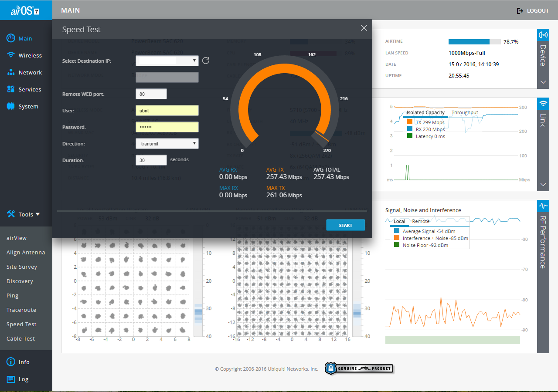
Task: Refresh the destination IP list
Action: point(206,61)
